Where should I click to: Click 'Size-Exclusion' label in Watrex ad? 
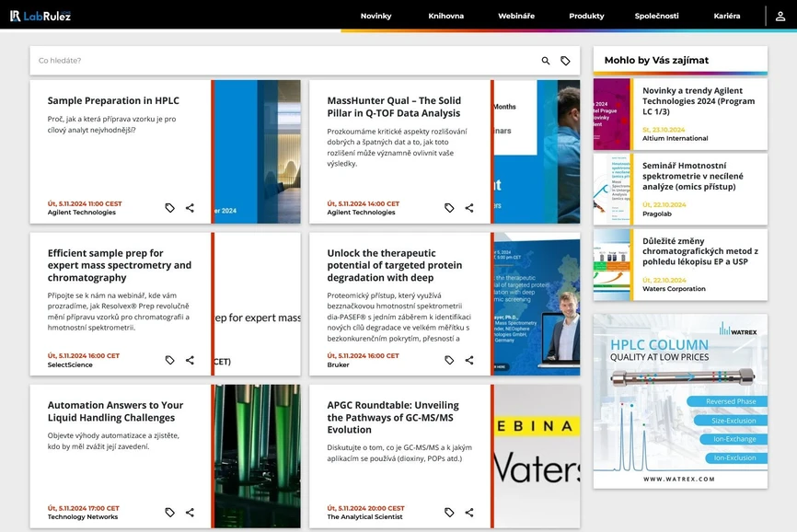click(x=733, y=421)
